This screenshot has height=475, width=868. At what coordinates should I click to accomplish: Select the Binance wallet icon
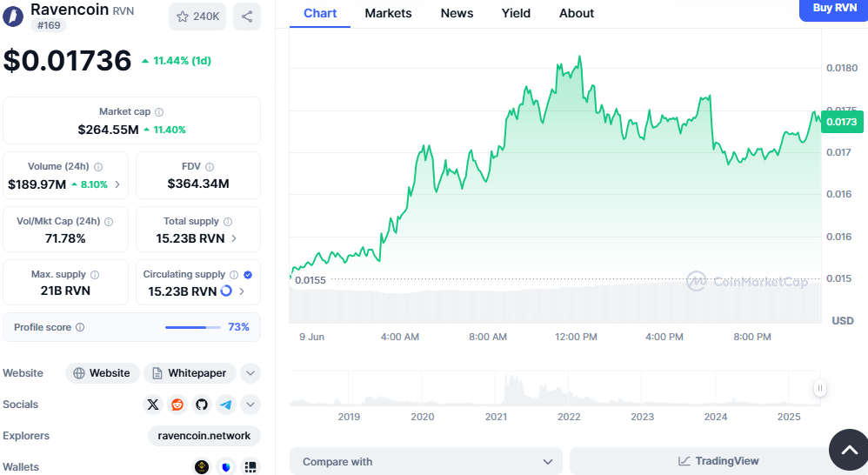click(x=202, y=467)
